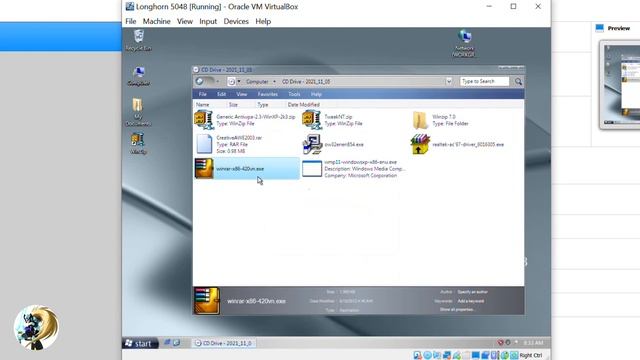
Task: Click Show all properties link
Action: (x=457, y=309)
